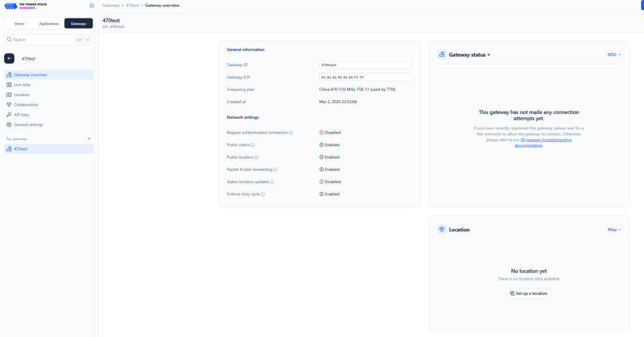
Task: Click the frequency plan value China 470-510 MHz
Action: (357, 89)
